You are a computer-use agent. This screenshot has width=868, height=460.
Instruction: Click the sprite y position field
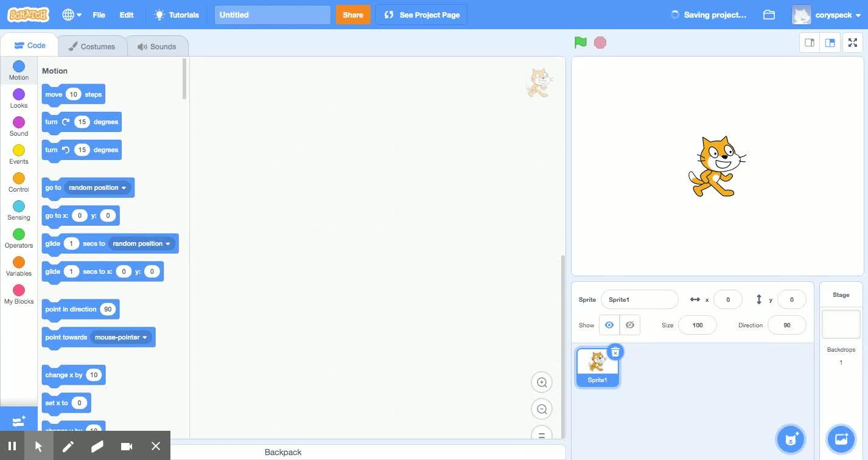coord(791,299)
